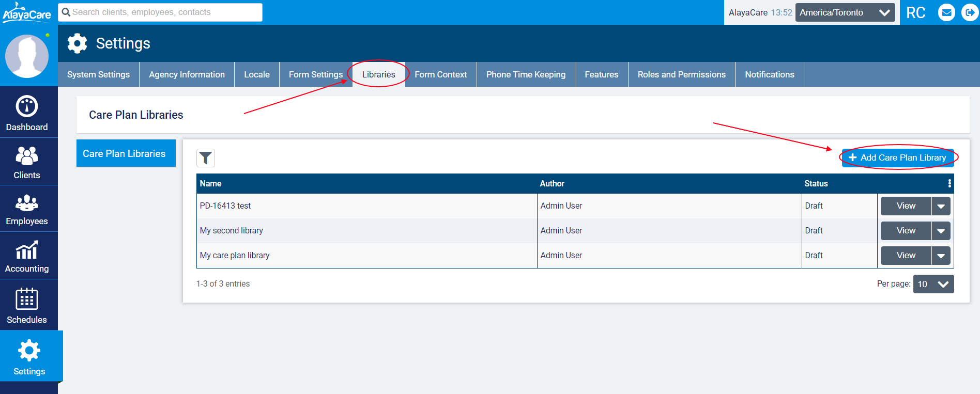Open the Form Settings tab
The width and height of the screenshot is (980, 394).
pyautogui.click(x=315, y=74)
